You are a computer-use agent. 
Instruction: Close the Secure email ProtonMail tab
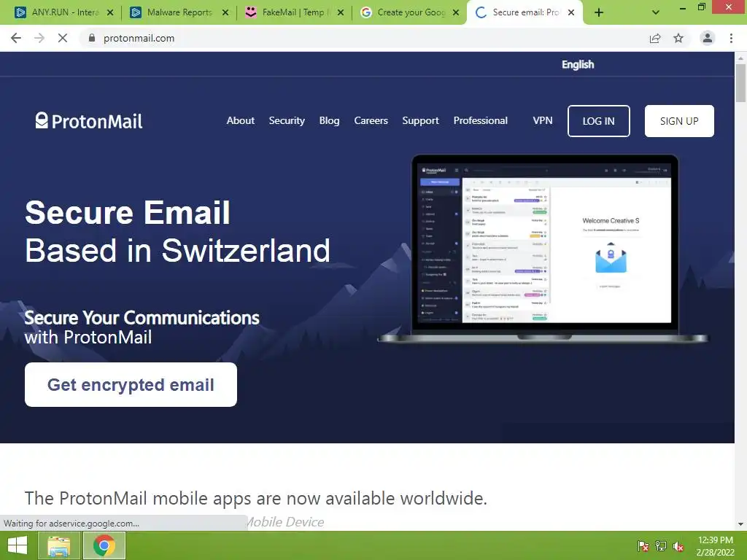coord(570,12)
